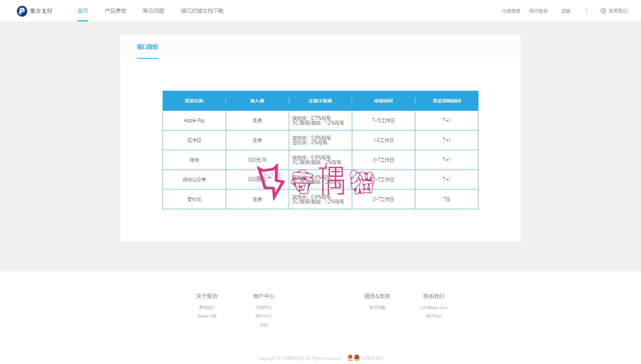Click the T+1 cell in 拉卡拉 row
This screenshot has width=641, height=364.
click(x=447, y=140)
